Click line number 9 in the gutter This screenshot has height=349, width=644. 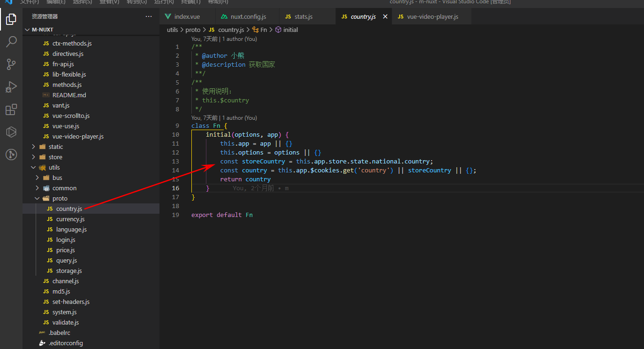[x=177, y=126]
